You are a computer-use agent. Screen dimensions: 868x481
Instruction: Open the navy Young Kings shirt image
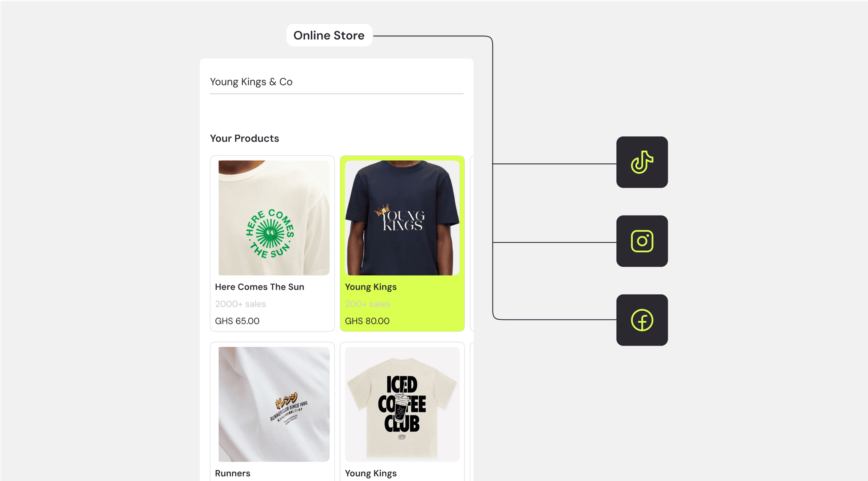click(x=402, y=218)
